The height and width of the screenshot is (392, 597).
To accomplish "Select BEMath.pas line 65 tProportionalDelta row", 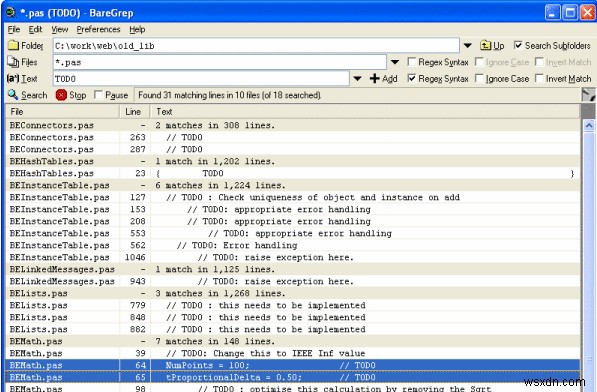I will click(293, 377).
